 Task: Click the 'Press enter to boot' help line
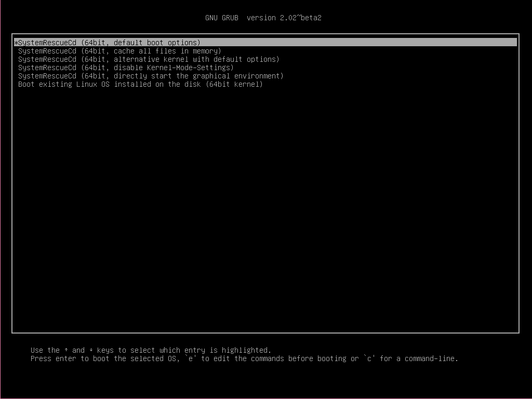pos(244,358)
